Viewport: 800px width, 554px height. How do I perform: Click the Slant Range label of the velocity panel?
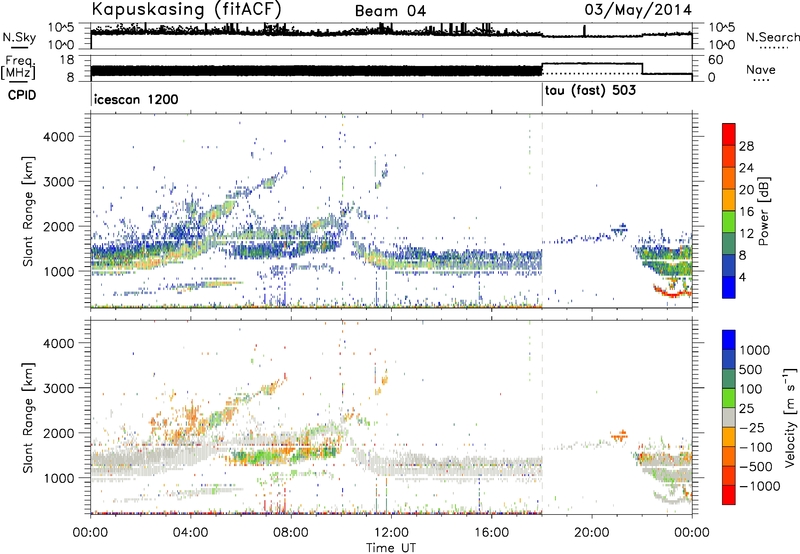(28, 417)
